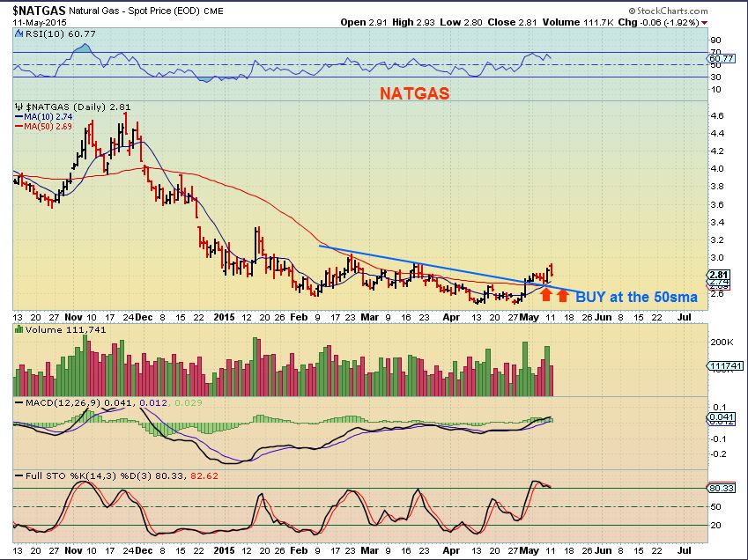Click the 60.77 RSI value tag

tap(721, 58)
